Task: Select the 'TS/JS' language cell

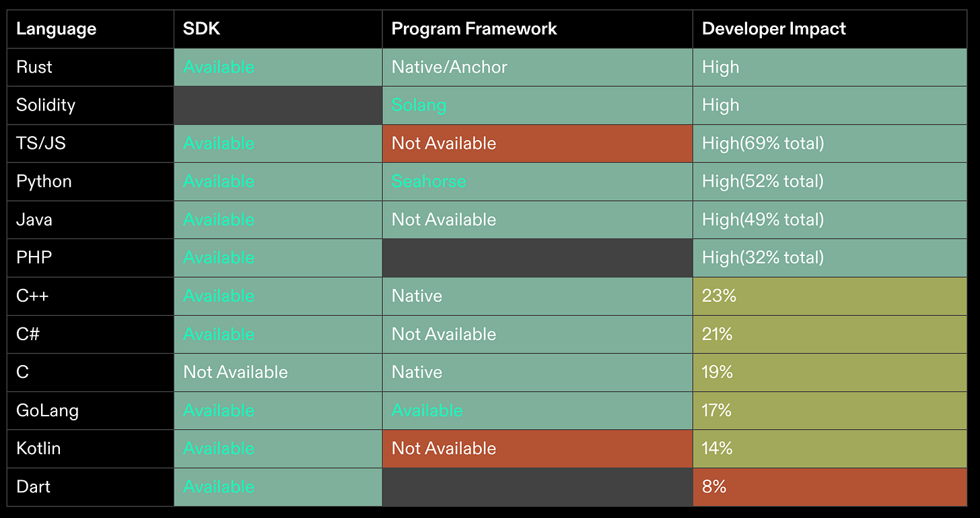Action: click(x=90, y=143)
